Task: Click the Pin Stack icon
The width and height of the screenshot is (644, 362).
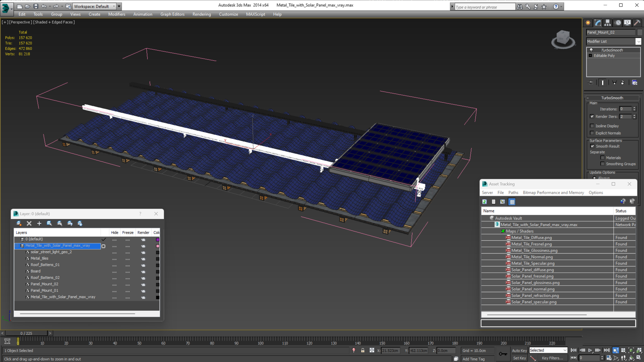Action: click(591, 83)
